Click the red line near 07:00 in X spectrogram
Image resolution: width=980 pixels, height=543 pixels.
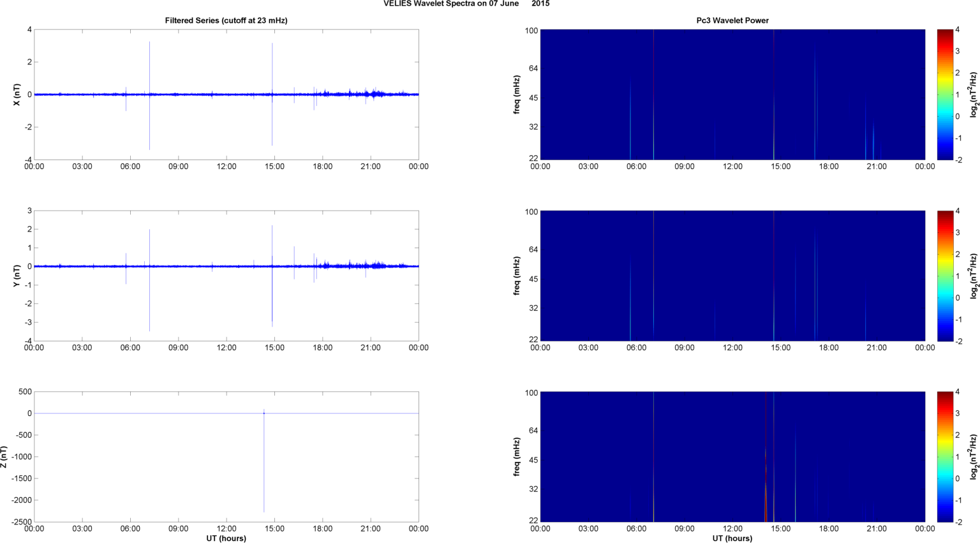[653, 94]
